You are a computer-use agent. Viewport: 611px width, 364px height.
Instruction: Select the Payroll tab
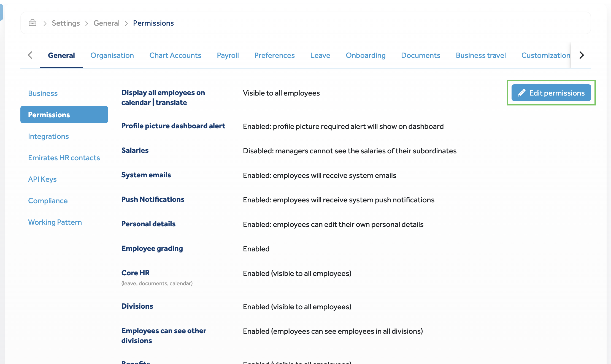(x=228, y=55)
